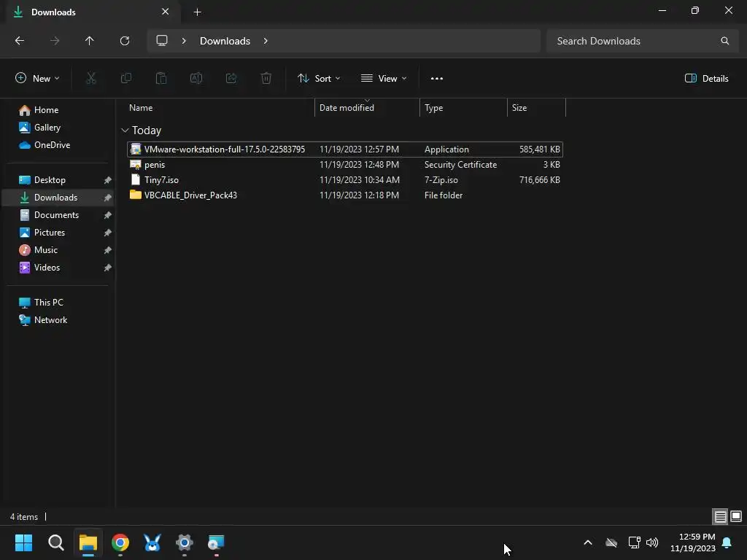747x560 pixels.
Task: Sort by Date modified column header
Action: pyautogui.click(x=368, y=108)
